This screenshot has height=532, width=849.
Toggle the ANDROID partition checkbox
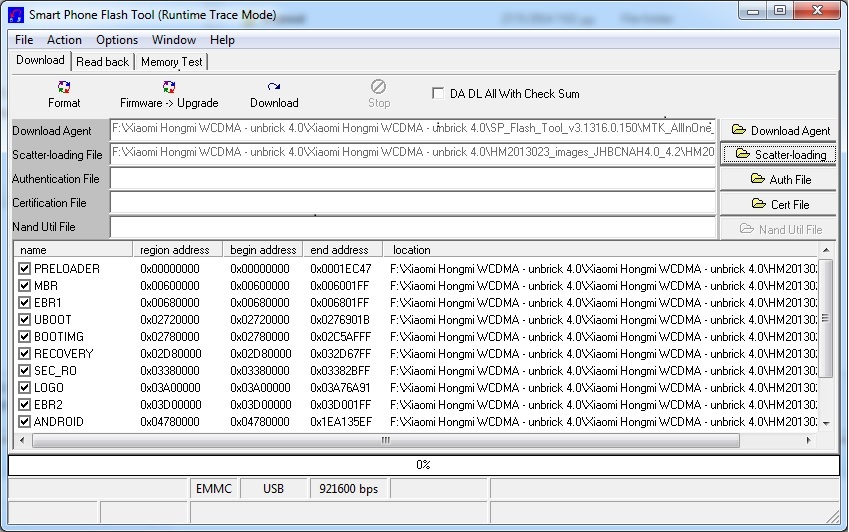[x=25, y=422]
